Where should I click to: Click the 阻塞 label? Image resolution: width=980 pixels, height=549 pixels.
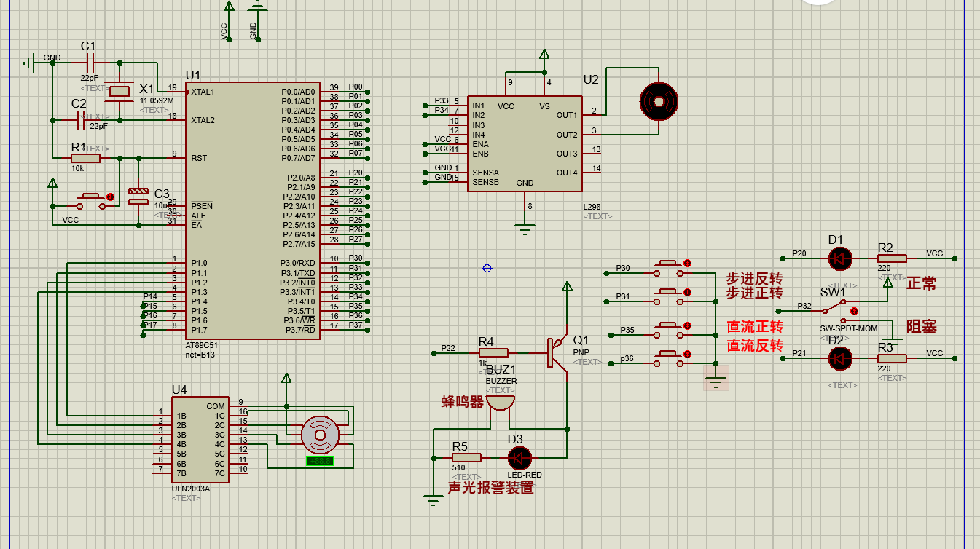coord(921,326)
